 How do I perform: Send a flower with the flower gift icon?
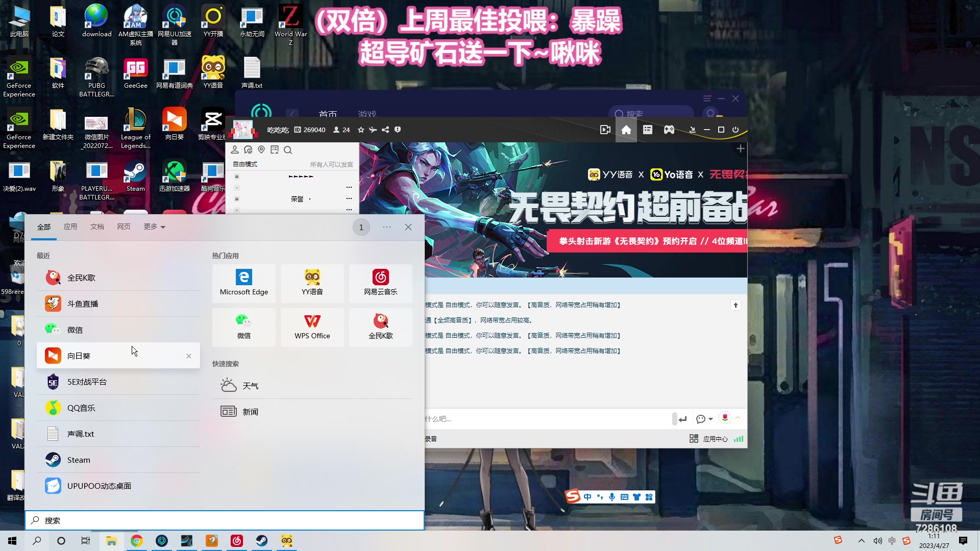point(725,418)
